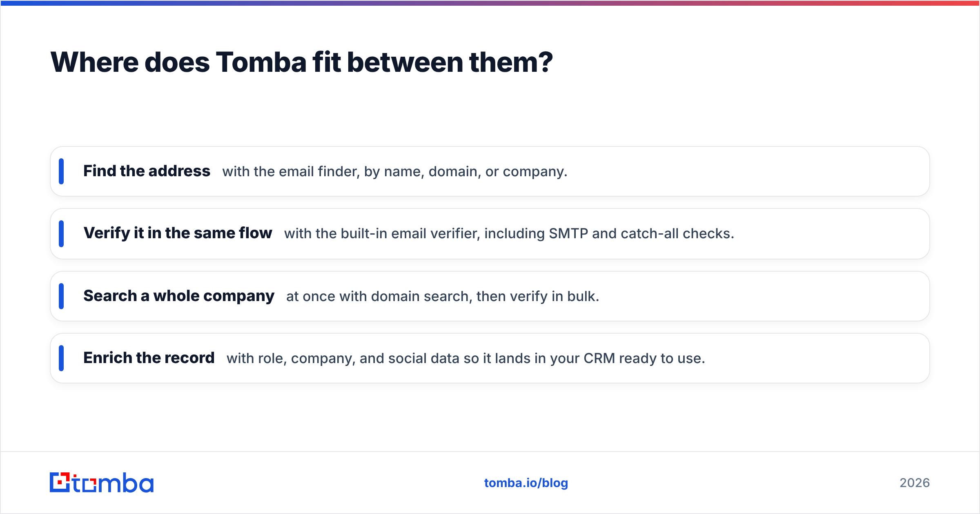Click the gradient color bar at the top
This screenshot has height=514, width=980.
pyautogui.click(x=490, y=3)
